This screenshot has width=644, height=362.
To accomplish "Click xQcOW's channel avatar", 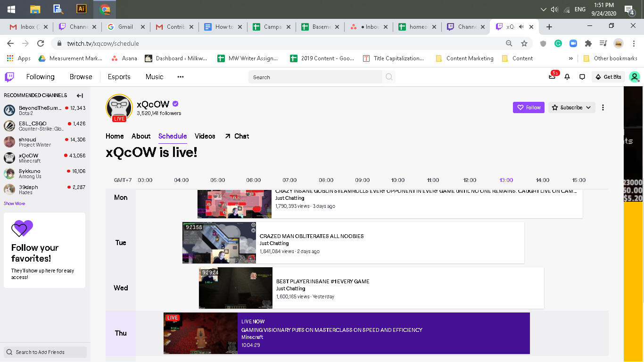I will (119, 107).
